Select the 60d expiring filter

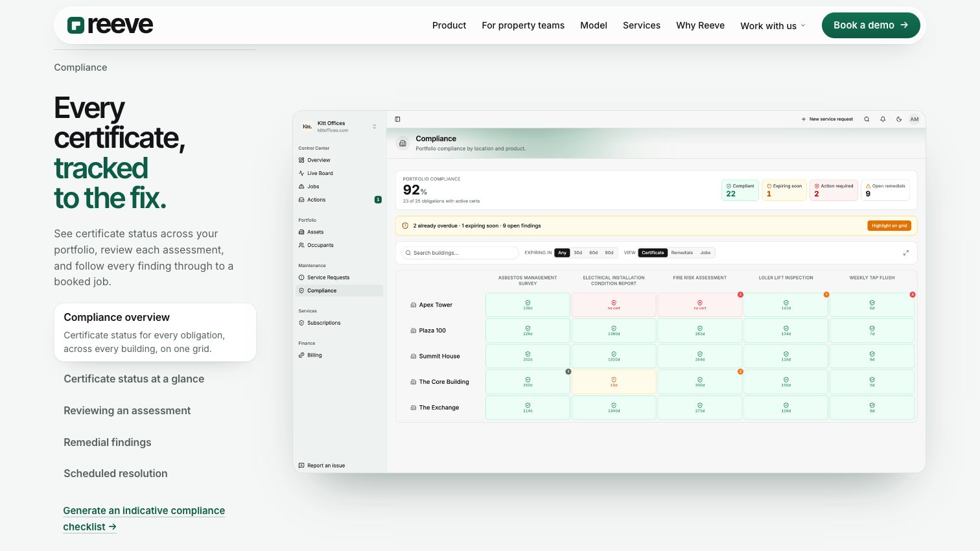pyautogui.click(x=594, y=253)
